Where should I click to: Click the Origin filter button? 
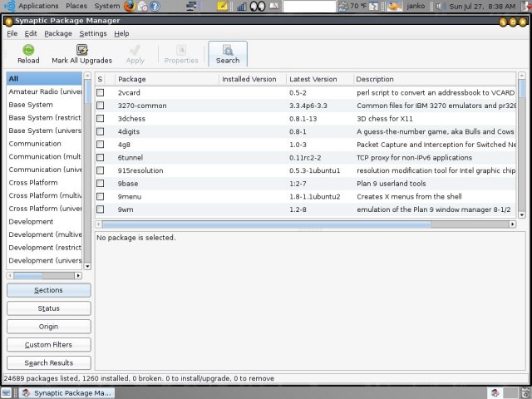48,327
